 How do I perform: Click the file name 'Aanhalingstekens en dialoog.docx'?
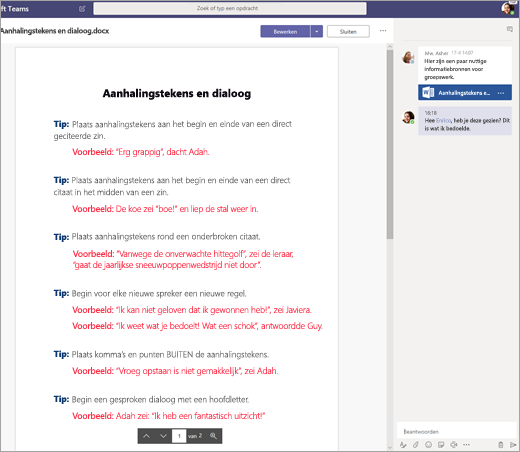point(54,31)
